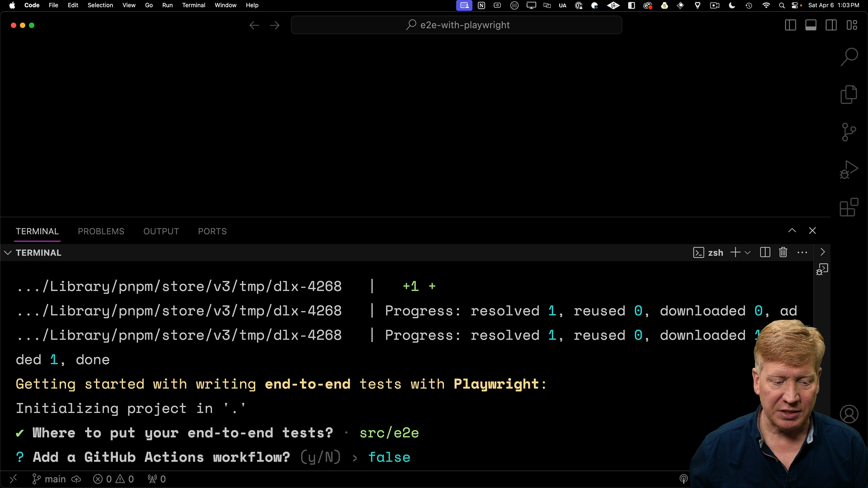868x488 pixels.
Task: Click the terminal debug icon below the chevron
Action: click(822, 270)
